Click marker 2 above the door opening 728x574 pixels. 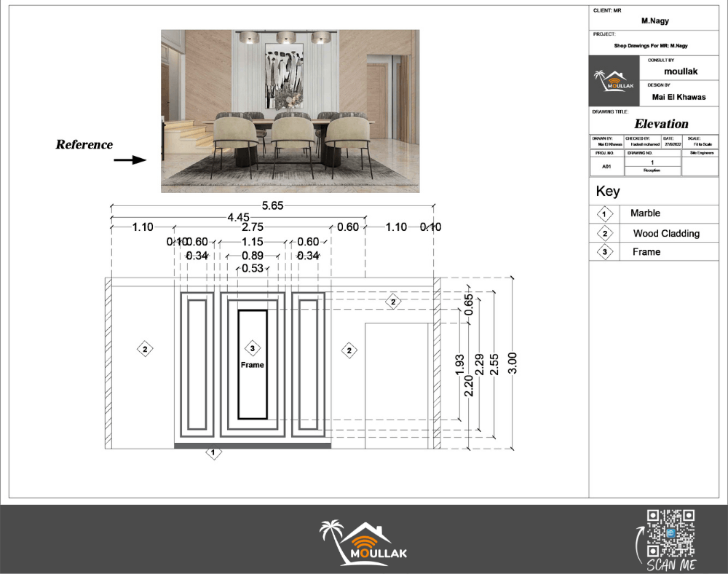point(393,302)
